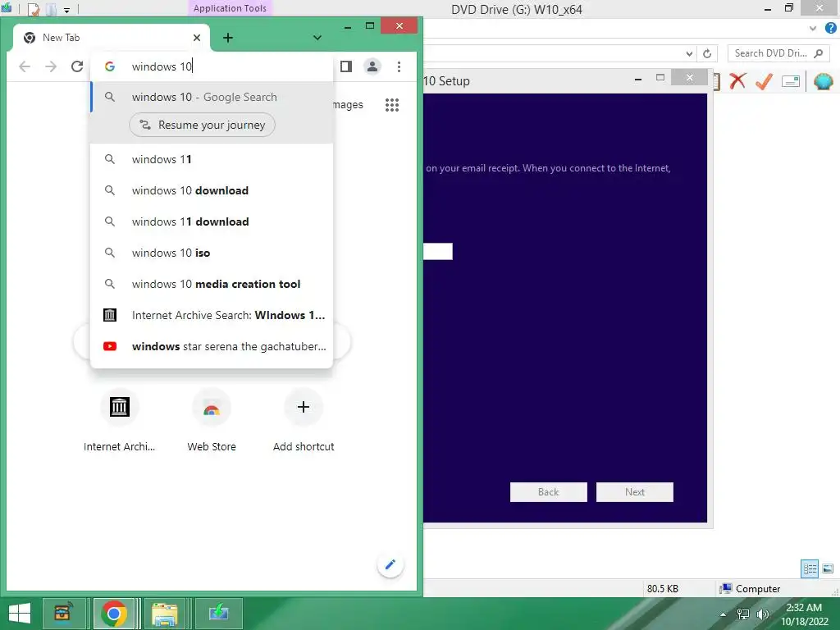Open the Windows Start button
Image resolution: width=840 pixels, height=630 pixels.
20,614
